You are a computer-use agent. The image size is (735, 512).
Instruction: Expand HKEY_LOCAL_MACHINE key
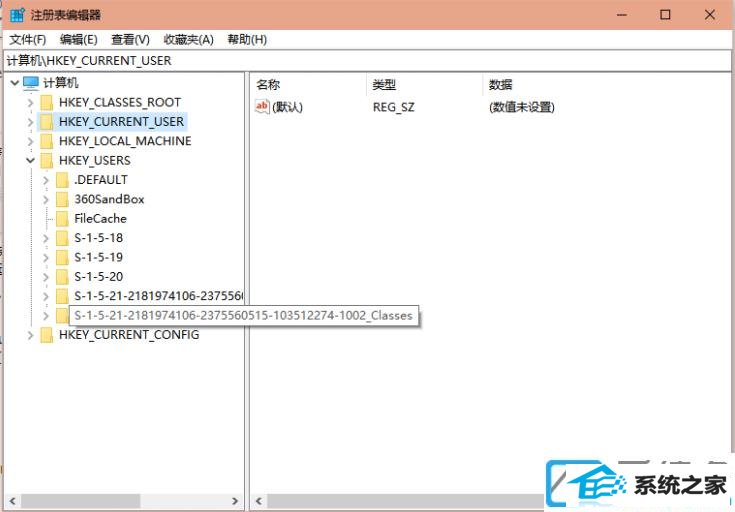pos(30,141)
